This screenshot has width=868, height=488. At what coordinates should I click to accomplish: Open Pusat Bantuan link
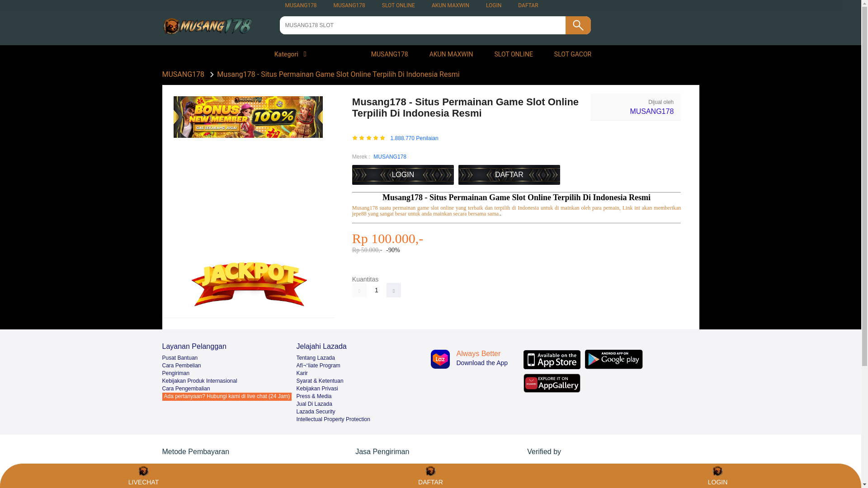click(179, 358)
